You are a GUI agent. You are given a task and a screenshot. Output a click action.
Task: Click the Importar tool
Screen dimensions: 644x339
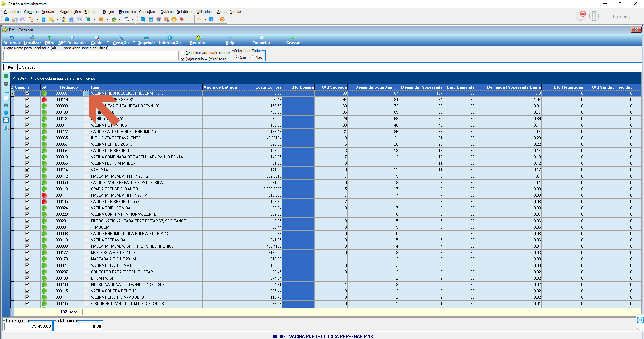pos(262,40)
